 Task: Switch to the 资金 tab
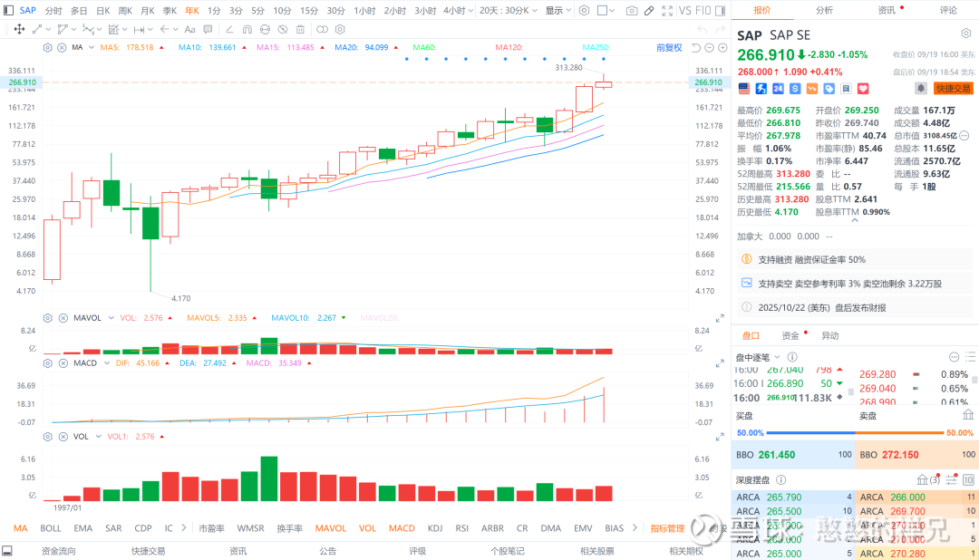pos(790,336)
